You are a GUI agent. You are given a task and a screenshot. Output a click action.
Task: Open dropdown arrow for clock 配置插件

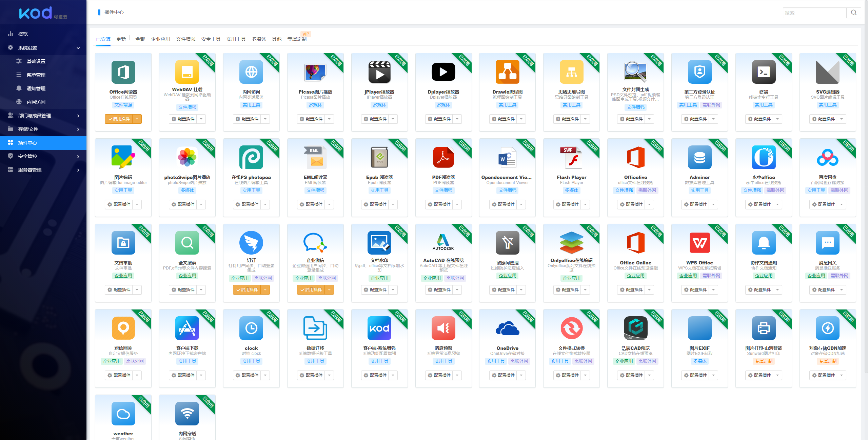click(x=265, y=375)
